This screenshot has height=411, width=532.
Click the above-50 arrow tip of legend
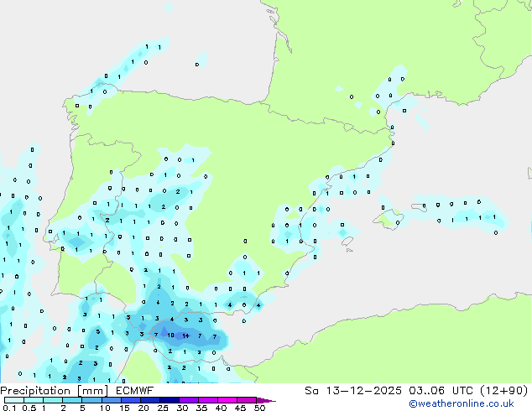(x=266, y=400)
